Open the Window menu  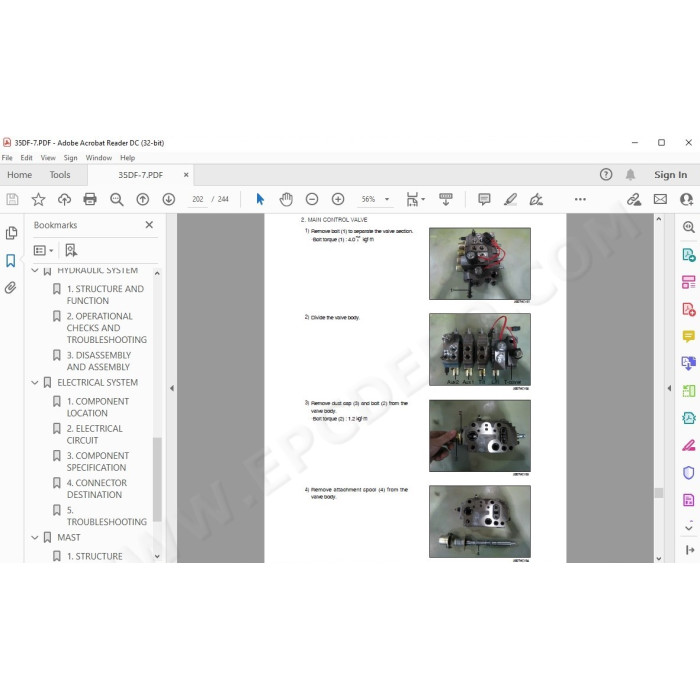pyautogui.click(x=99, y=158)
